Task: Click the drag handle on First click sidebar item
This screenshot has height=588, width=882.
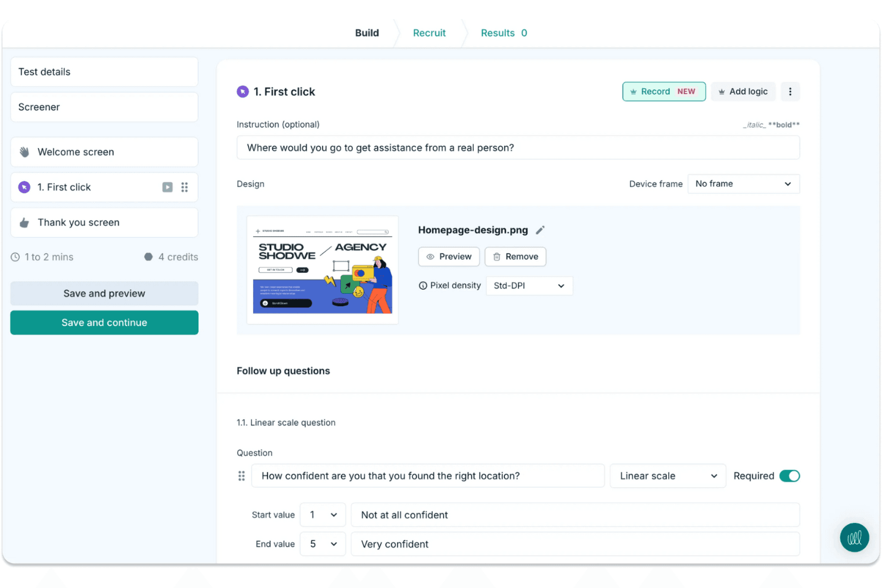Action: click(185, 187)
